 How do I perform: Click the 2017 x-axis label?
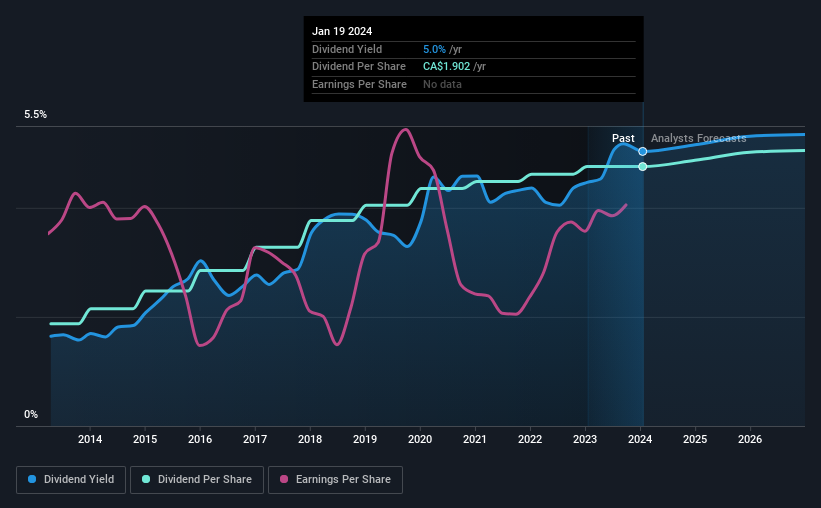[255, 439]
